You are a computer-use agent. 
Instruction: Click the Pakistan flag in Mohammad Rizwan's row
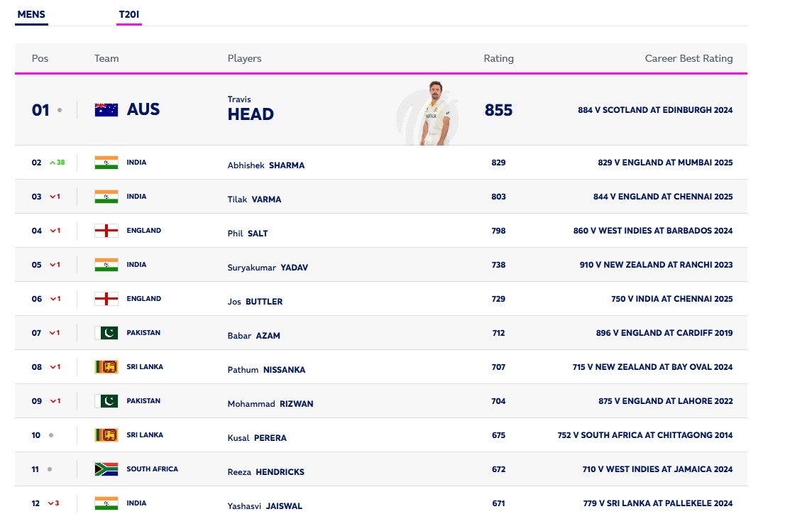pos(106,401)
